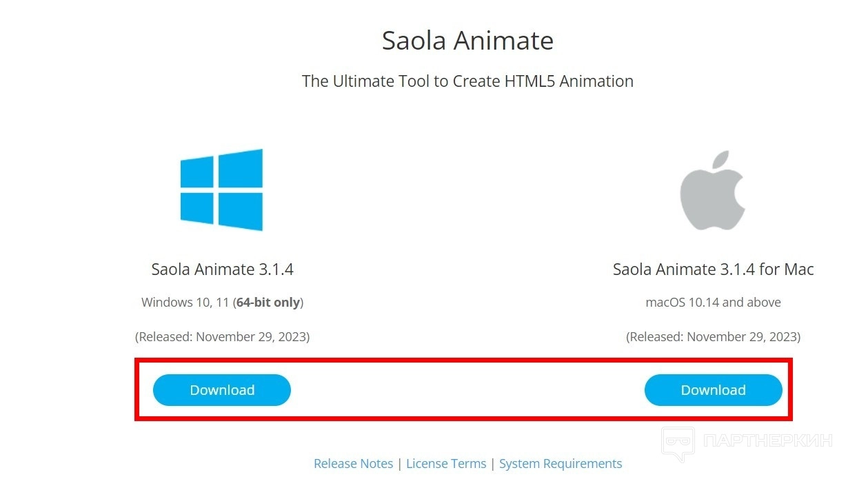The height and width of the screenshot is (499, 868).
Task: View the License Terms link
Action: pyautogui.click(x=446, y=464)
